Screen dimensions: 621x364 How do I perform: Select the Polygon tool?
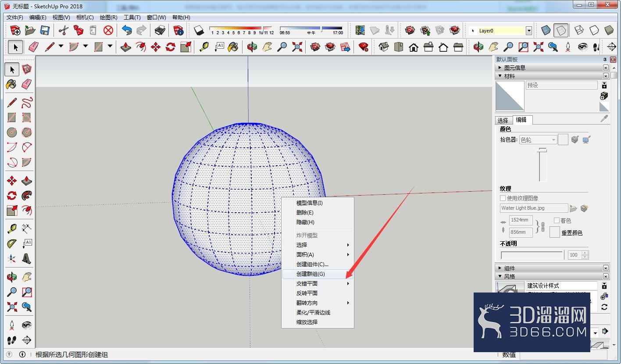[27, 132]
